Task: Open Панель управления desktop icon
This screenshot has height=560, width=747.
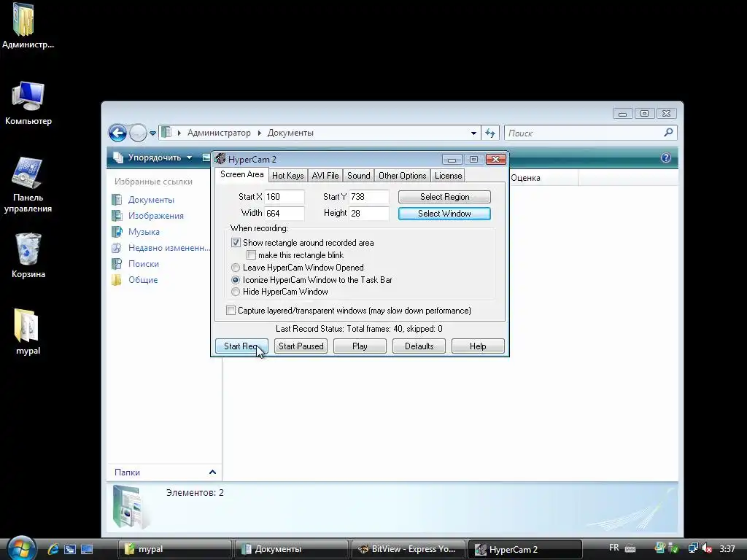Action: click(28, 172)
